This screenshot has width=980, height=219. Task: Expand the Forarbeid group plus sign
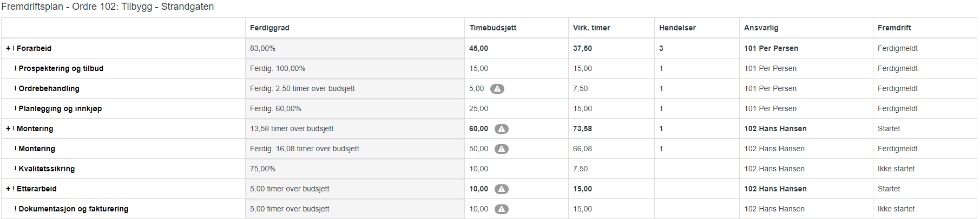pos(8,48)
